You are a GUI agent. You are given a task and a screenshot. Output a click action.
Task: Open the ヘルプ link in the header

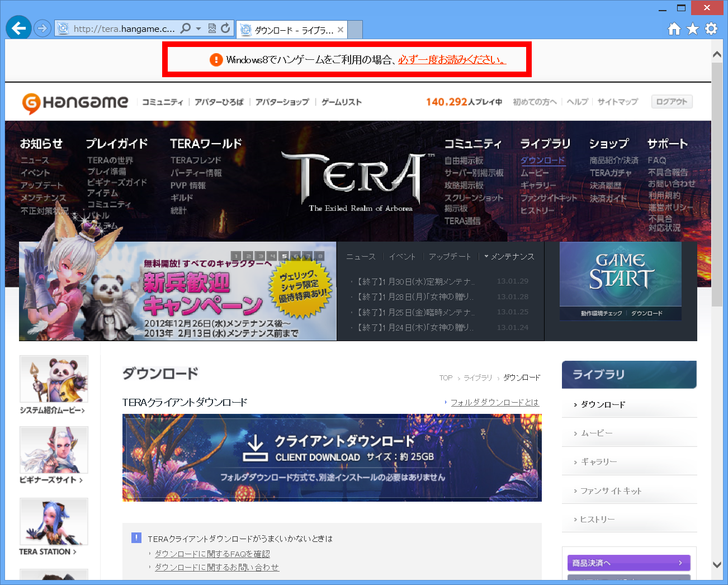pyautogui.click(x=578, y=102)
